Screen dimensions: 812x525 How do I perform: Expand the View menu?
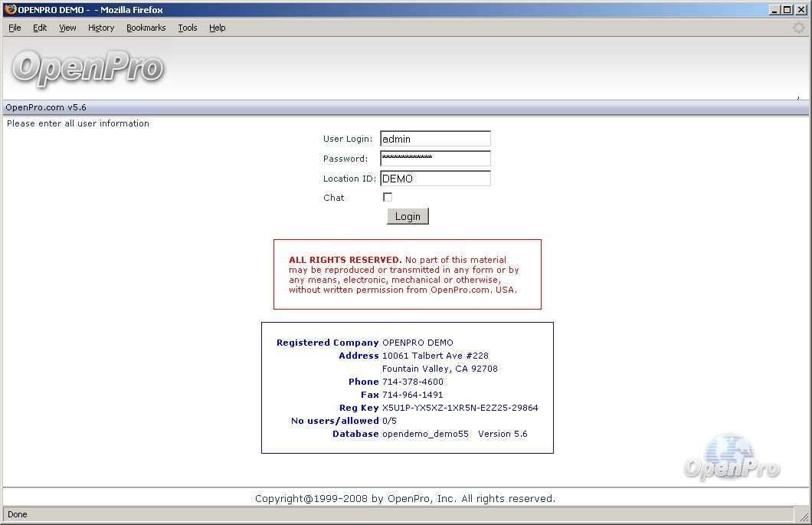pos(67,28)
